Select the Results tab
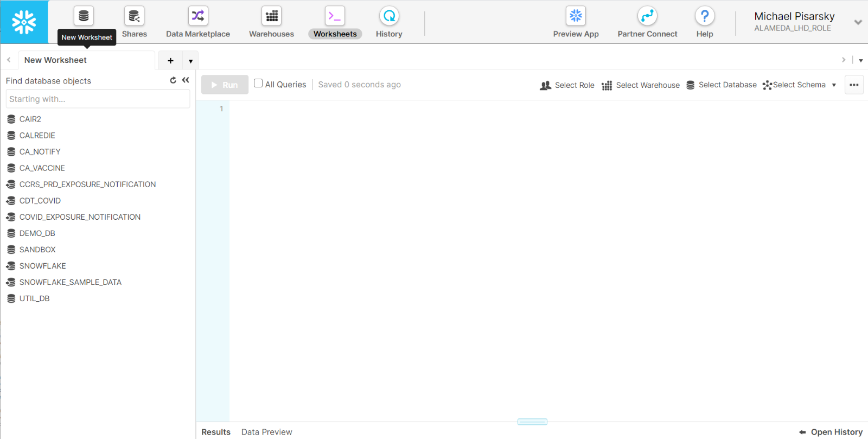The image size is (868, 439). point(216,432)
